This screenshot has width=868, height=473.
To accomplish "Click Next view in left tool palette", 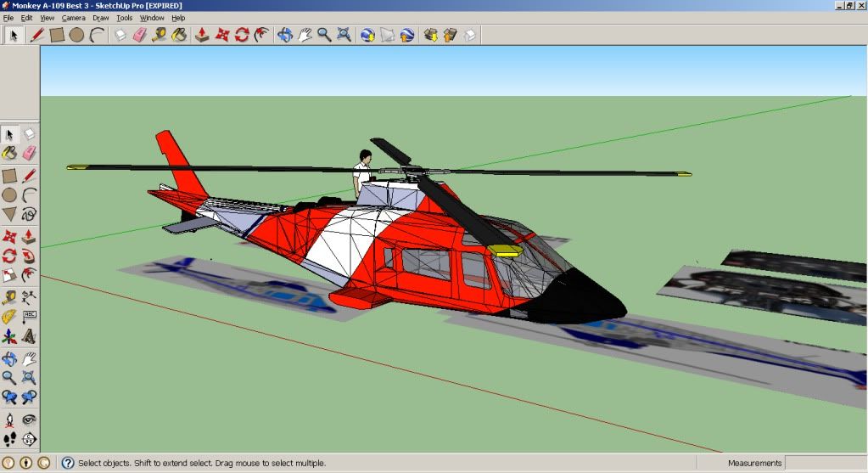I will (29, 397).
